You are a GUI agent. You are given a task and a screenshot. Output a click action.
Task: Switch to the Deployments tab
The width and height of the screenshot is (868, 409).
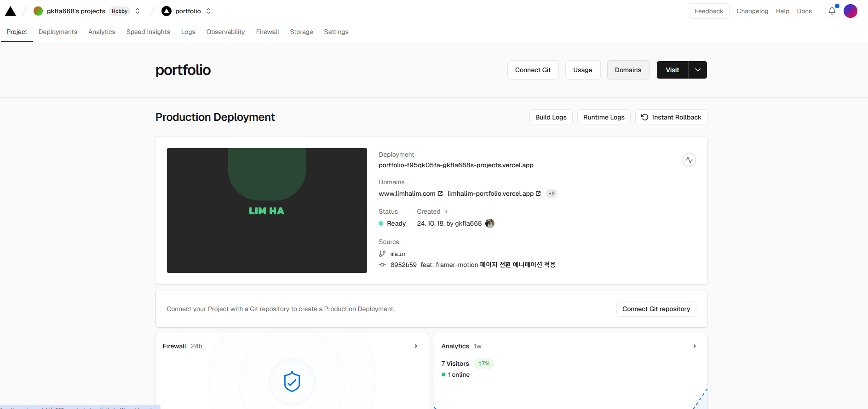point(58,32)
